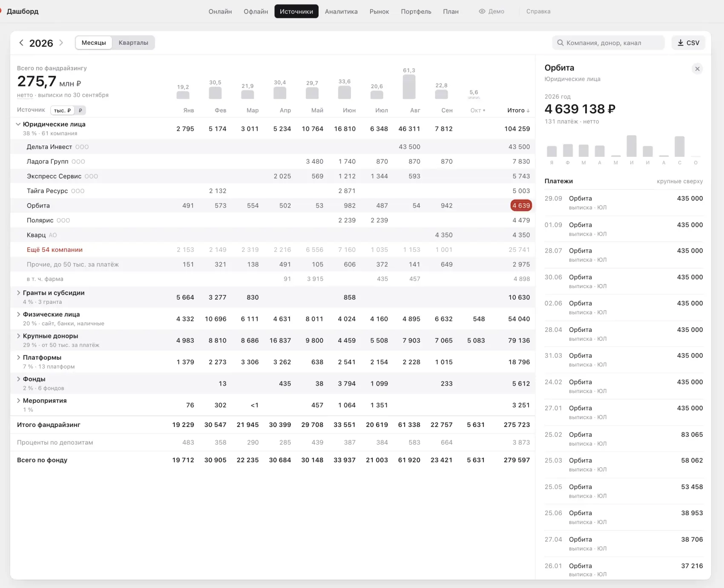This screenshot has height=588, width=724.
Task: Select the Тайга Ресурс row
Action: coord(273,191)
